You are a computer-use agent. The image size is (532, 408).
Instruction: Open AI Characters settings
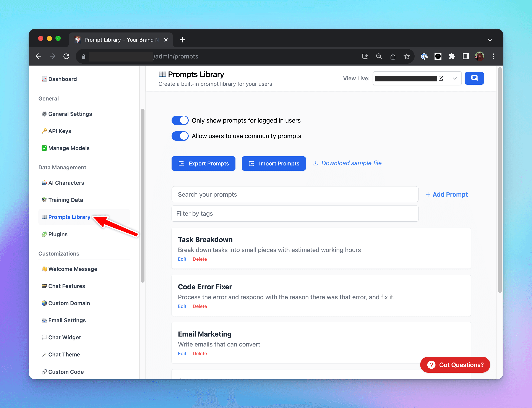coord(66,183)
